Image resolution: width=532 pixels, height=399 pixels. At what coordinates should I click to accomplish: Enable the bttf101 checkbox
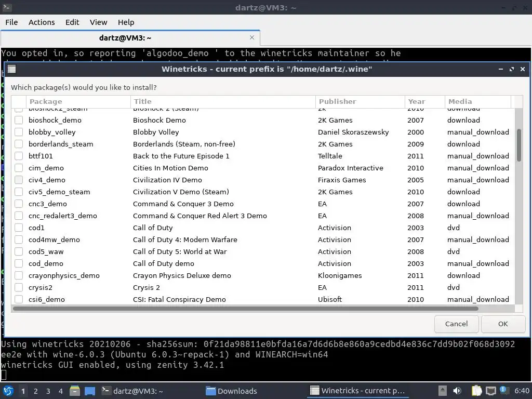[19, 156]
